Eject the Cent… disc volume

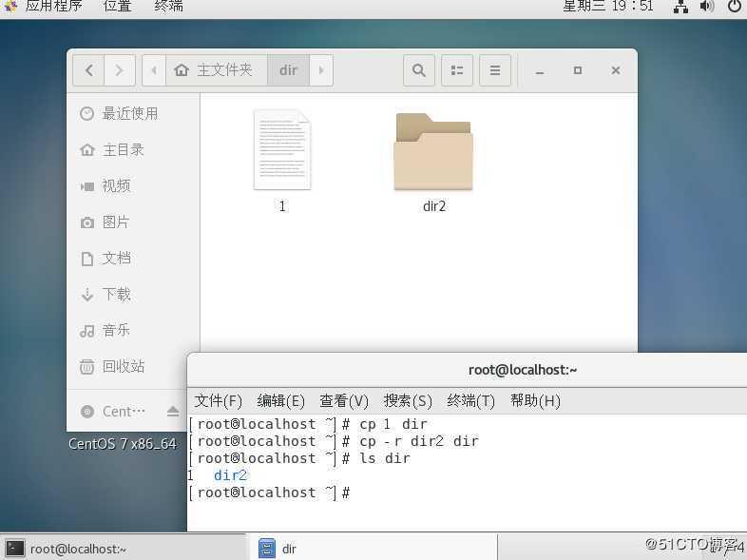173,411
